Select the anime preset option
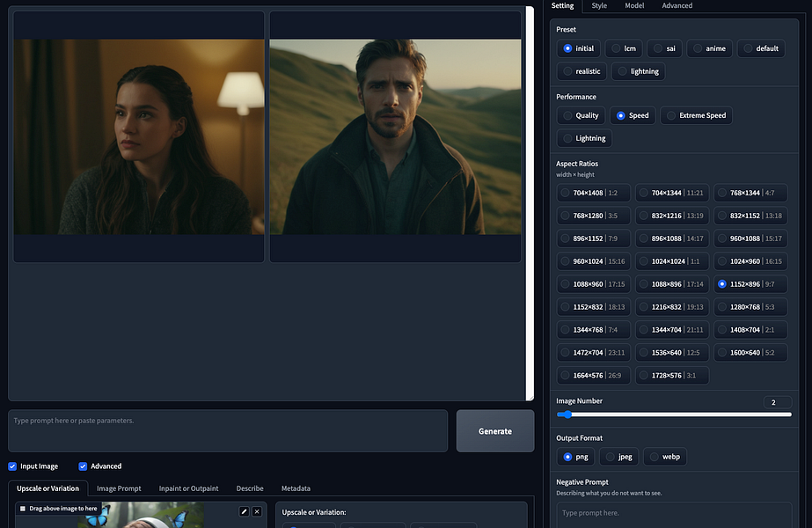The image size is (812, 528). pos(709,48)
